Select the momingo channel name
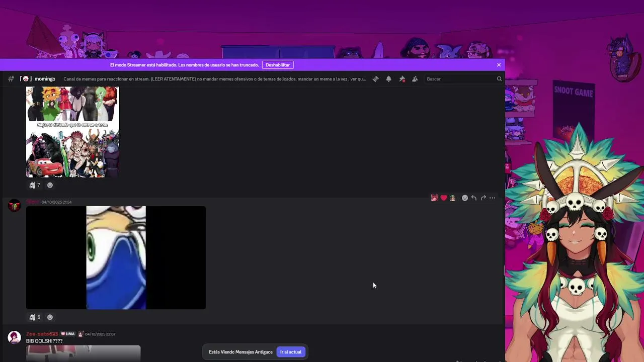 point(45,79)
